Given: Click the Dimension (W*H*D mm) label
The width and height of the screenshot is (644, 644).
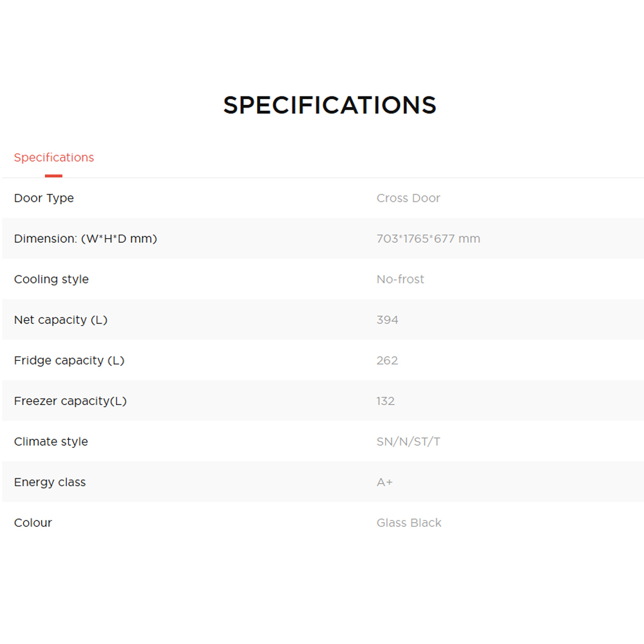Looking at the screenshot, I should pos(86,239).
